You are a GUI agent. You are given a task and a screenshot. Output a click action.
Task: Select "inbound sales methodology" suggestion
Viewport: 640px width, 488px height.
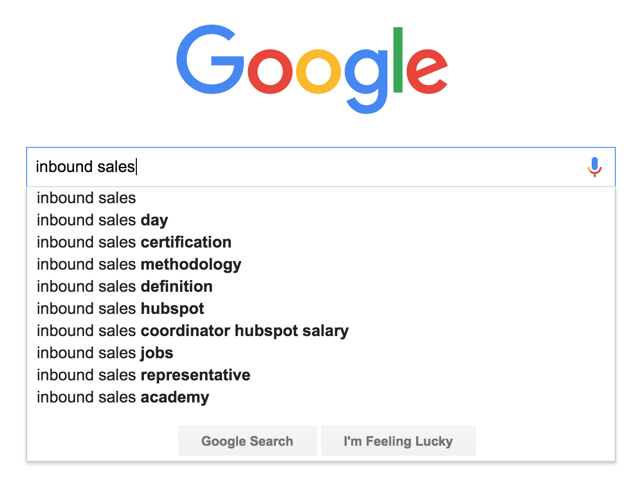pos(139,265)
